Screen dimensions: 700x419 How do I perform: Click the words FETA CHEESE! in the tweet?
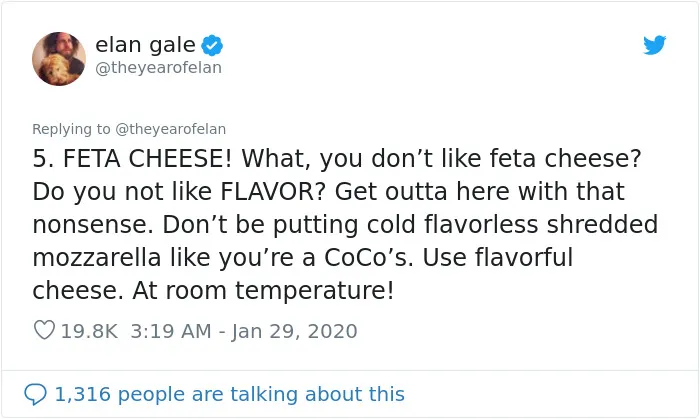point(147,158)
